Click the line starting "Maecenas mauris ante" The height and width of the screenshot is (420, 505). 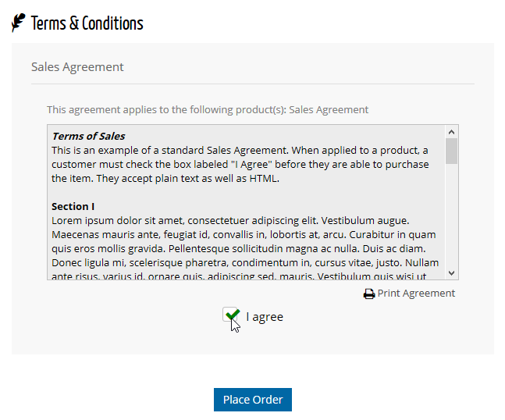tap(244, 235)
